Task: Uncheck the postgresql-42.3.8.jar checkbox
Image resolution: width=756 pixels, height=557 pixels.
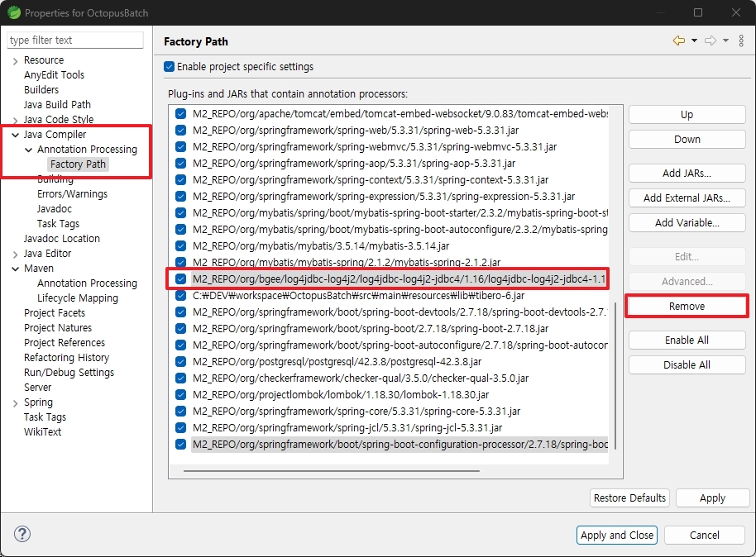Action: click(x=181, y=361)
